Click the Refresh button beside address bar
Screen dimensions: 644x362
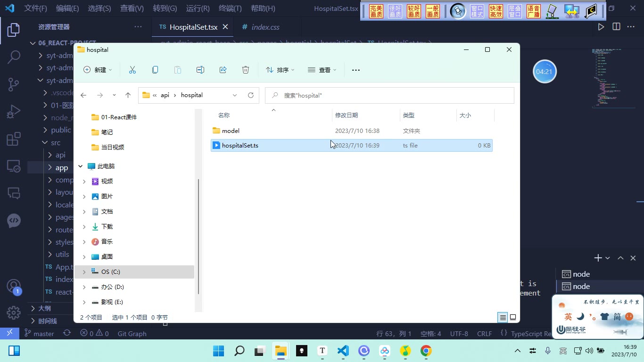pos(251,95)
